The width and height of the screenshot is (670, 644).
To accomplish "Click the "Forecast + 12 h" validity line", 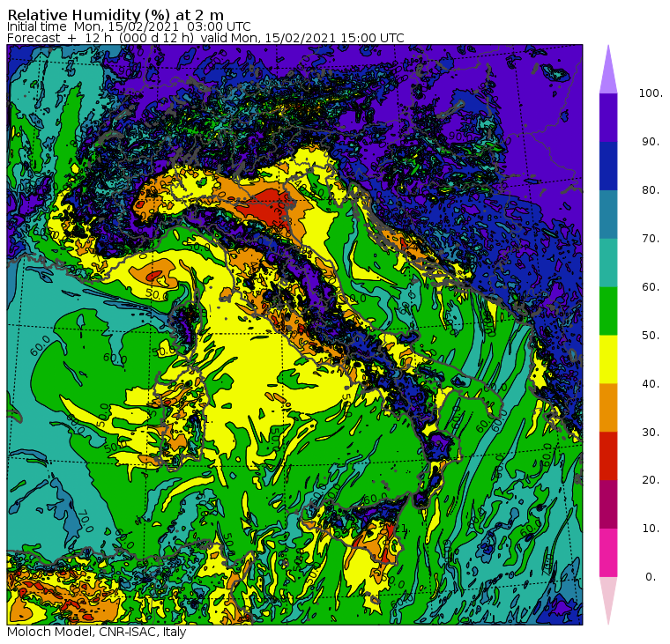I will tap(205, 38).
